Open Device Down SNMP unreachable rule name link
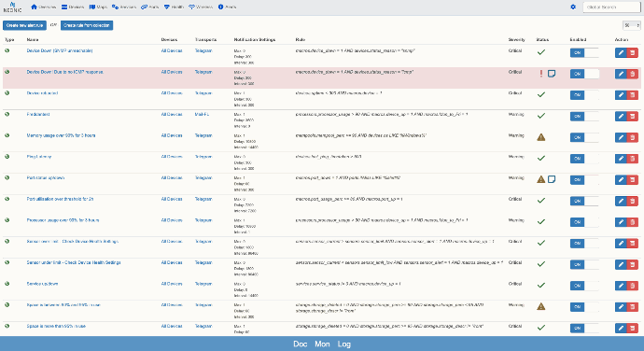This screenshot has width=644, height=351. coord(60,50)
